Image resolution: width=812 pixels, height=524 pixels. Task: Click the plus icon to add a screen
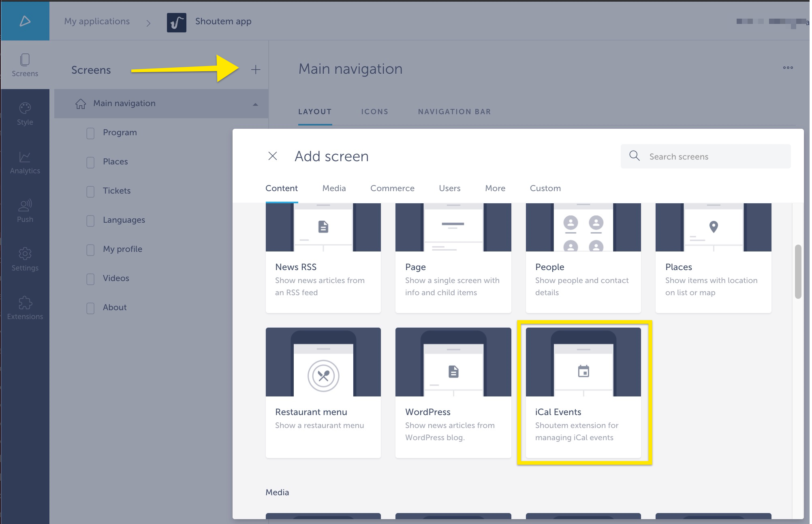[x=256, y=69]
